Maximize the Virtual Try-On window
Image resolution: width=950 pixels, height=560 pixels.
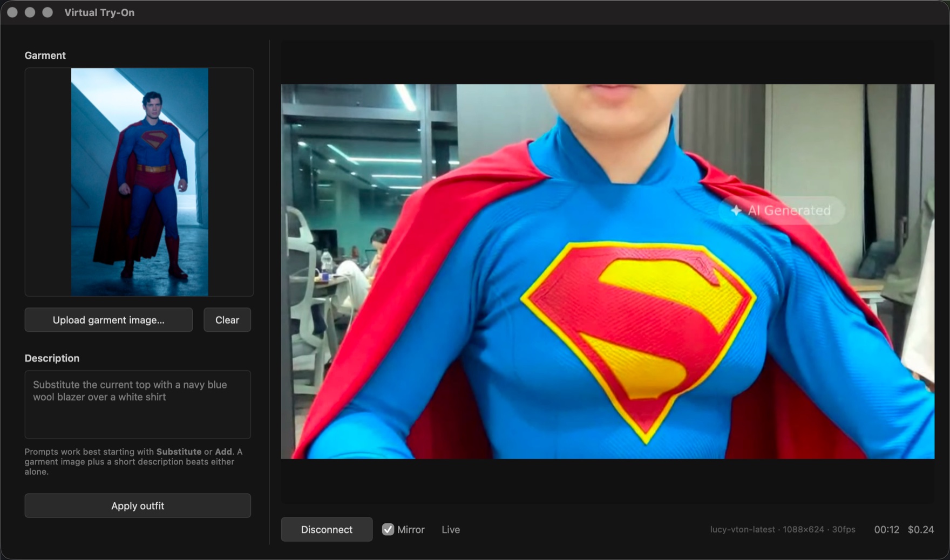point(47,12)
